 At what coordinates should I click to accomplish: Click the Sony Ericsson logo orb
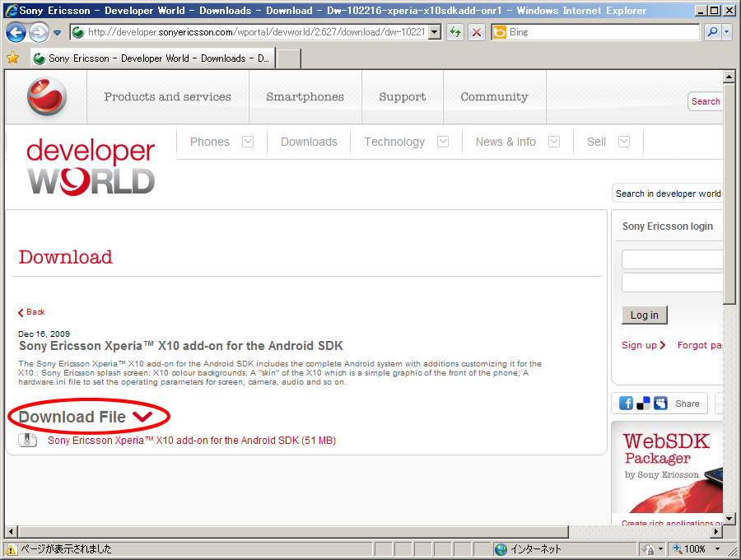click(x=47, y=96)
